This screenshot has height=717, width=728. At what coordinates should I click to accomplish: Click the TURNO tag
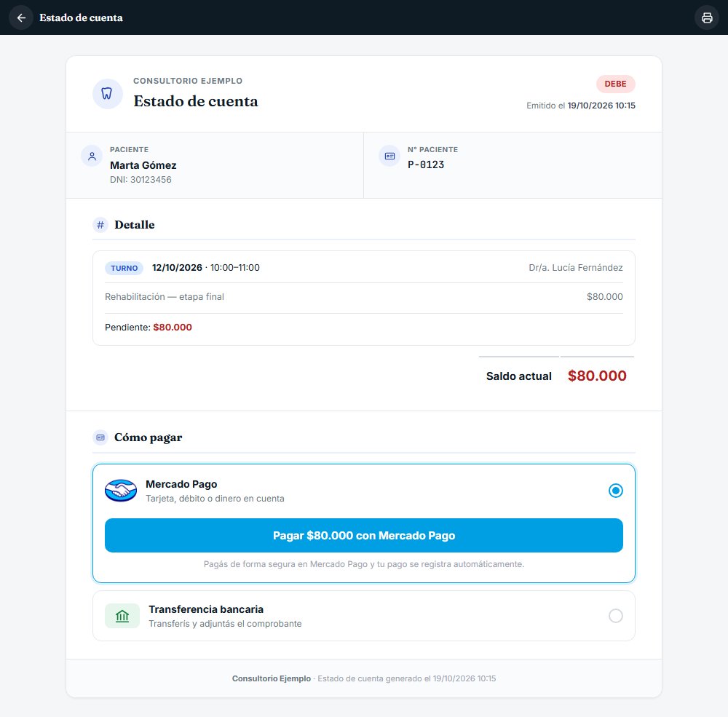124,268
